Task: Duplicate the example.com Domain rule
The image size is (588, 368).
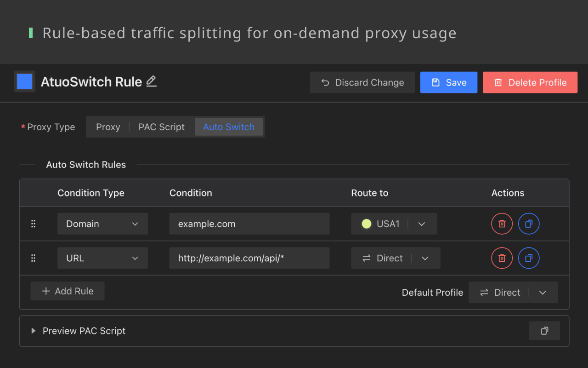Action: point(529,224)
